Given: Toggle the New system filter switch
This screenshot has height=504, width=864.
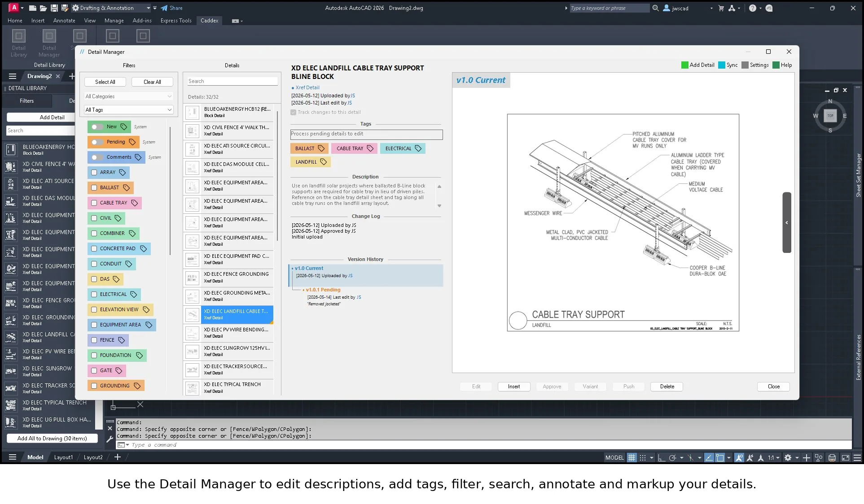Looking at the screenshot, I should pos(97,127).
